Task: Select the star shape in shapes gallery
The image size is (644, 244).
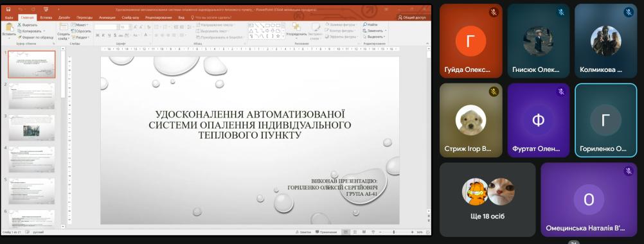Action: [278, 36]
